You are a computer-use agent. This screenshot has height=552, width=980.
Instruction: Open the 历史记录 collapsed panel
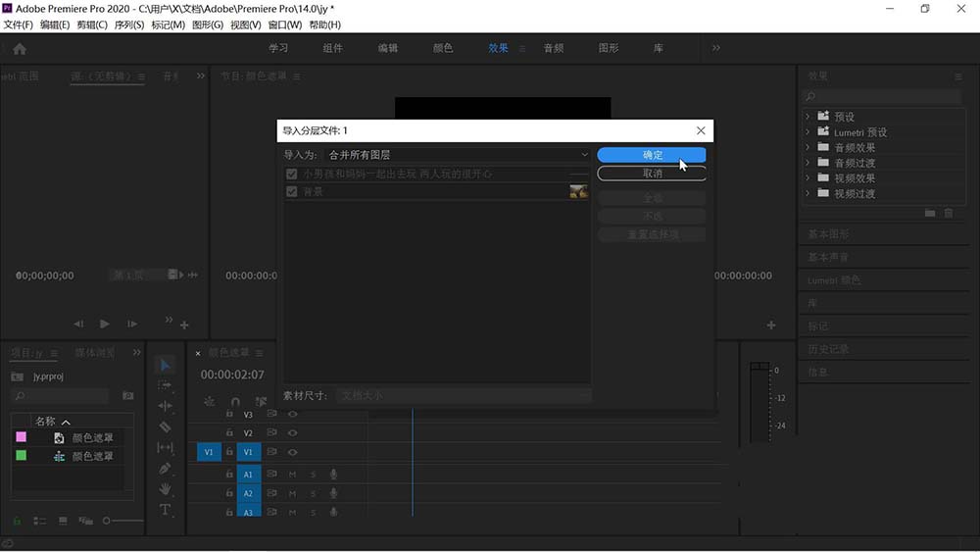click(828, 349)
